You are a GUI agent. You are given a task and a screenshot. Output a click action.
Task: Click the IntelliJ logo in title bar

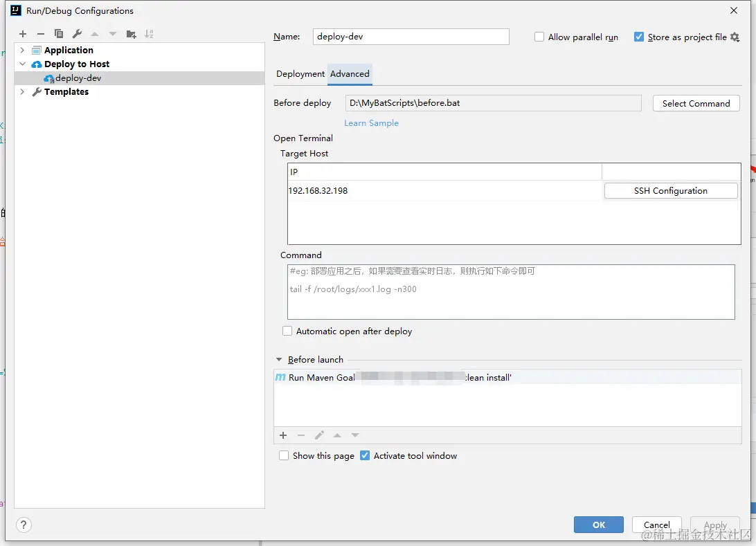tap(16, 10)
